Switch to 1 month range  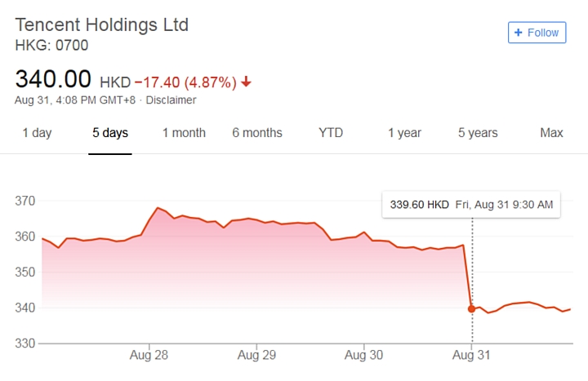(x=184, y=133)
